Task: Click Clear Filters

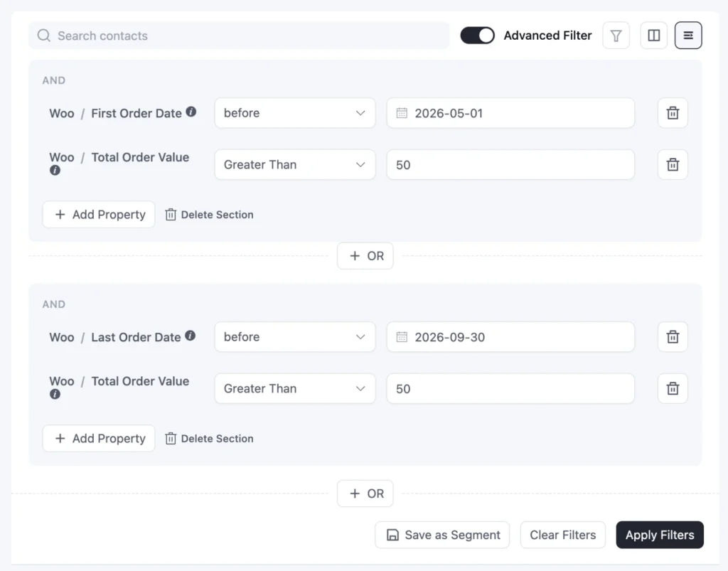Action: point(563,535)
